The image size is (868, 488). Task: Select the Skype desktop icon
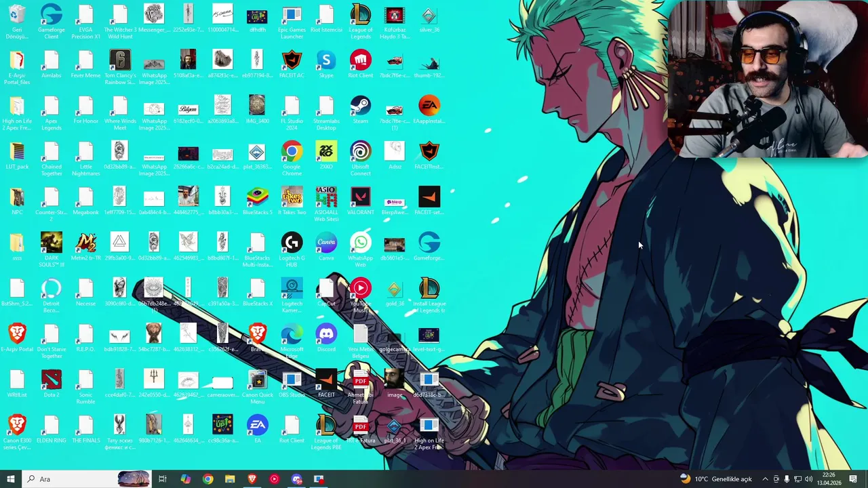click(x=326, y=64)
